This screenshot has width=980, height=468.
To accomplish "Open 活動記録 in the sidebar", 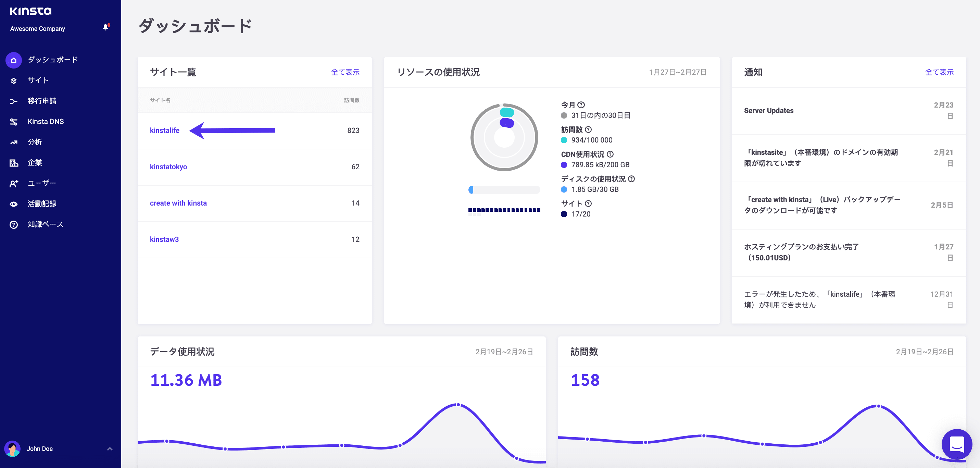I will point(42,204).
